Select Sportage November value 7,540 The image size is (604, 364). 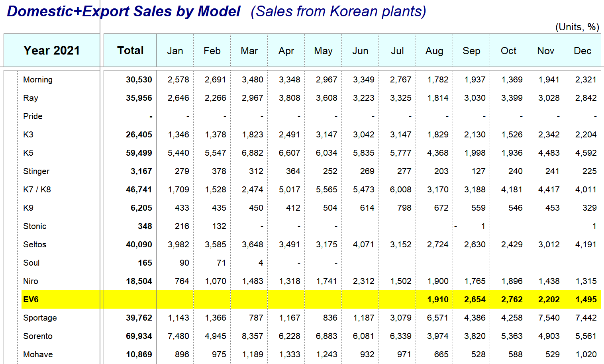[x=549, y=318]
